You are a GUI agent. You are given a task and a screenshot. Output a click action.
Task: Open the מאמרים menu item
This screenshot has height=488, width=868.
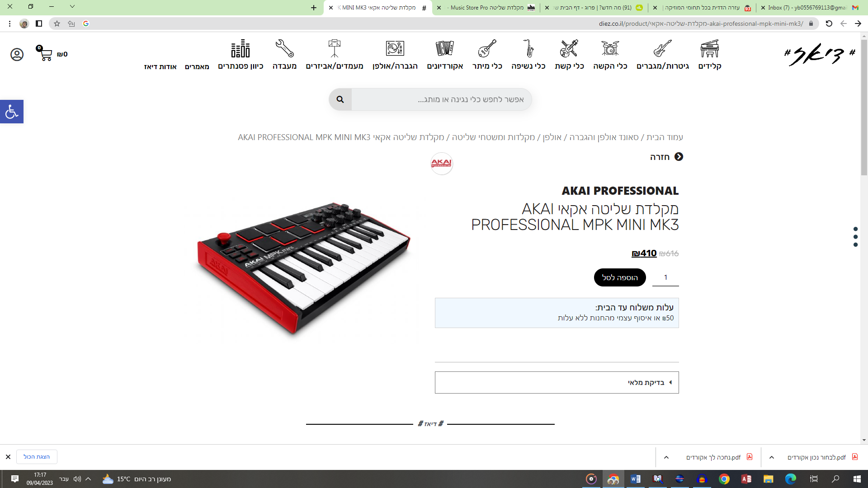pos(197,67)
